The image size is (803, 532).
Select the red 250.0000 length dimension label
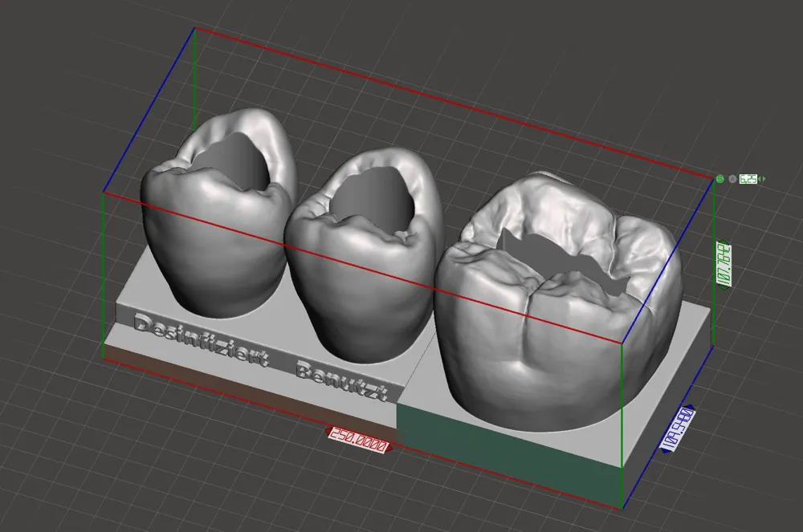[x=358, y=440]
